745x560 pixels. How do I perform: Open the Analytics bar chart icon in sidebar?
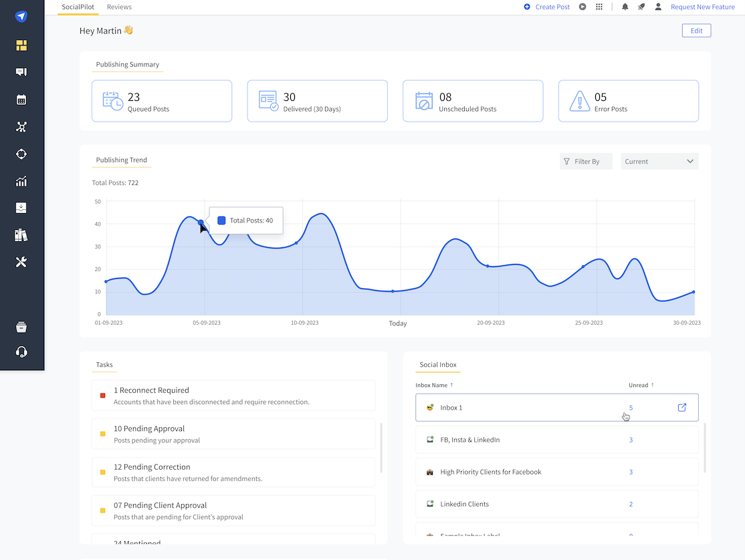(x=21, y=181)
